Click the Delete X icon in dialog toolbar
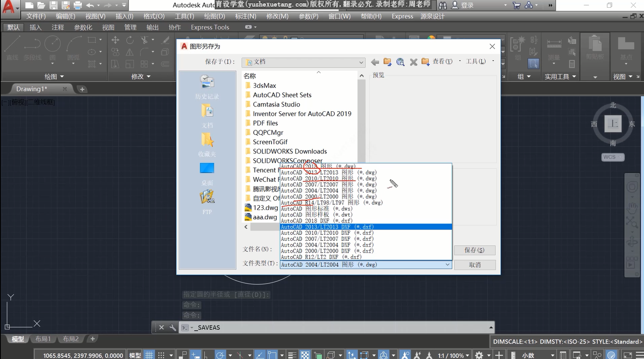Screen dimensions: 644x359 point(413,62)
